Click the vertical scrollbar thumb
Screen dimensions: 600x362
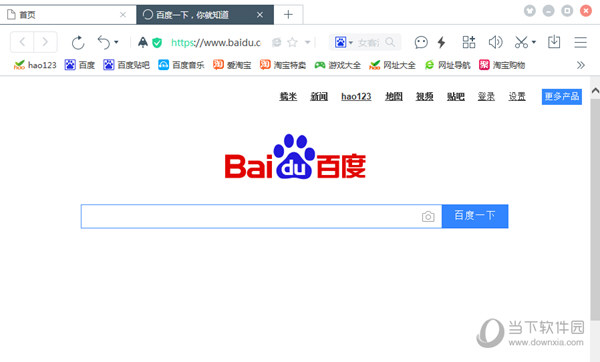click(x=595, y=209)
